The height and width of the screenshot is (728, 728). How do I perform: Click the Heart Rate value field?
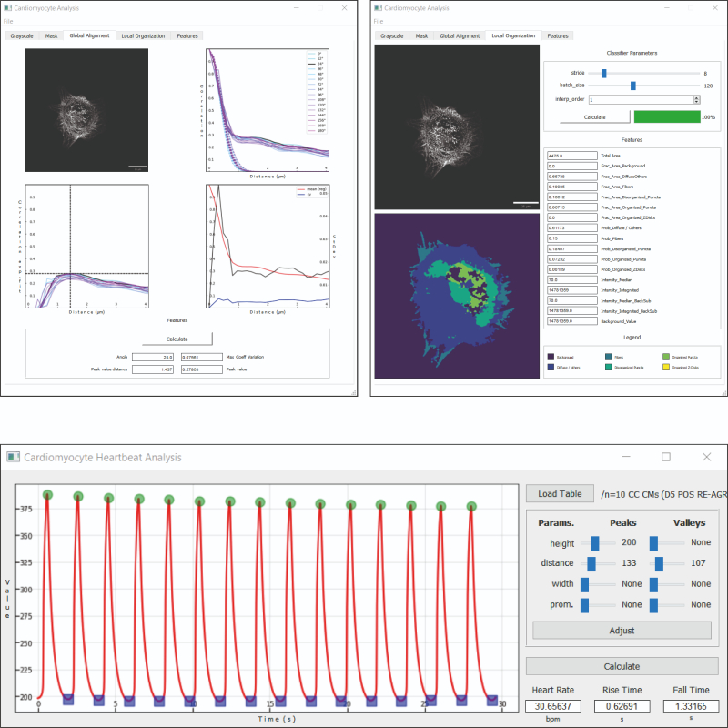(553, 706)
